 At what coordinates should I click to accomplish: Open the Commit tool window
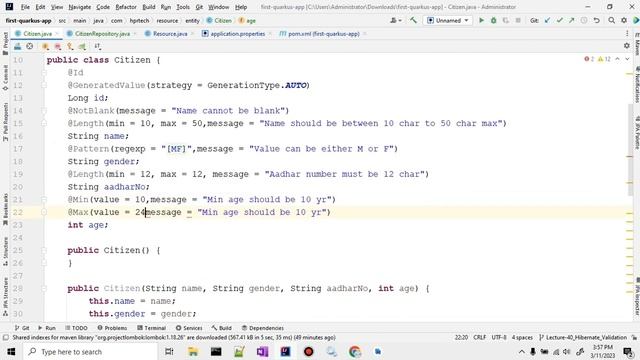pyautogui.click(x=5, y=78)
